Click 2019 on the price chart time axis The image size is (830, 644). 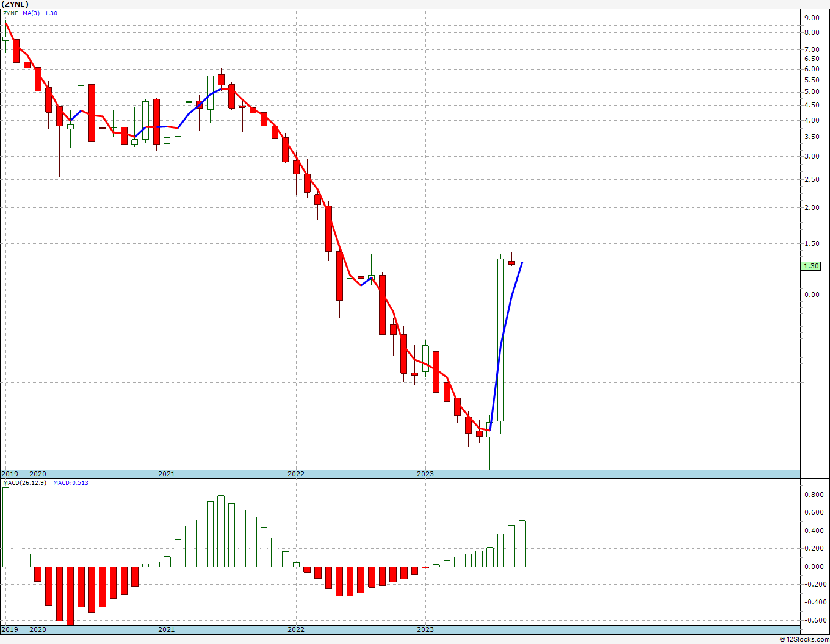click(9, 474)
